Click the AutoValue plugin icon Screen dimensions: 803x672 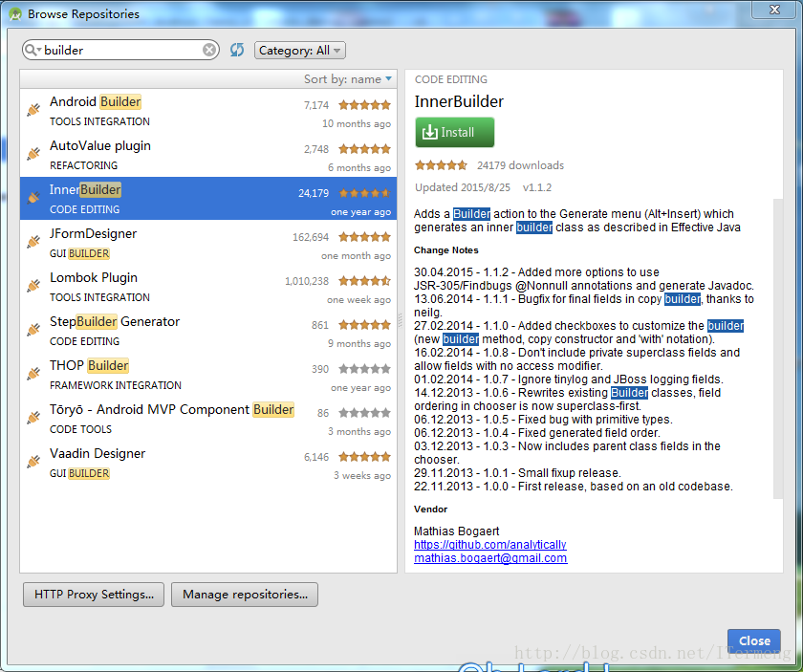click(33, 154)
